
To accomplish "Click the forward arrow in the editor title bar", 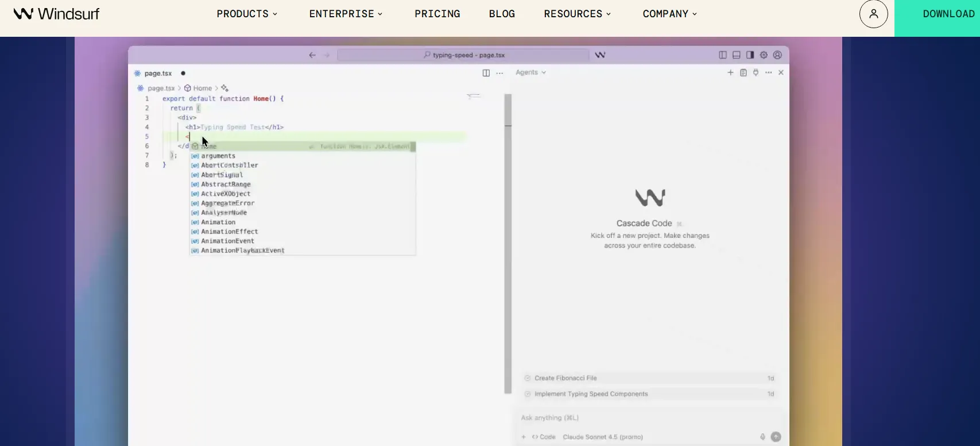I will pyautogui.click(x=327, y=55).
